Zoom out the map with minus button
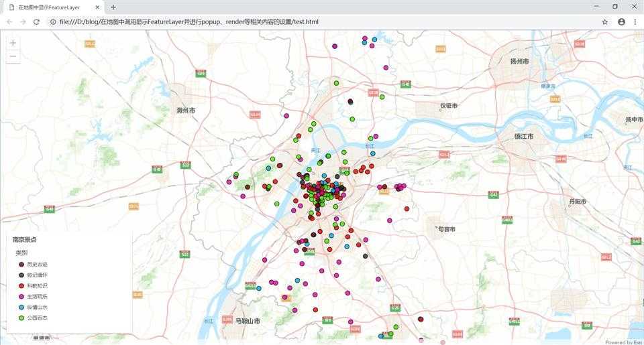This screenshot has height=345, width=644. coord(13,57)
